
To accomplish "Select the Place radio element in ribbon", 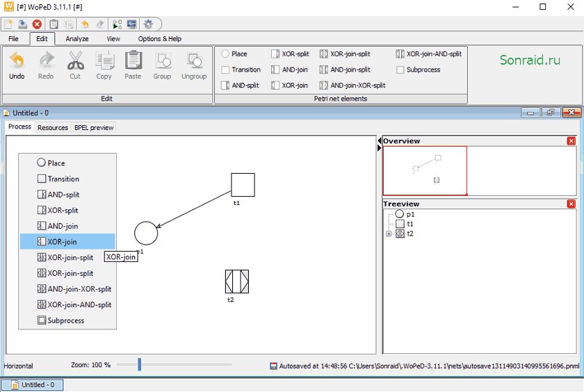I will tap(234, 54).
